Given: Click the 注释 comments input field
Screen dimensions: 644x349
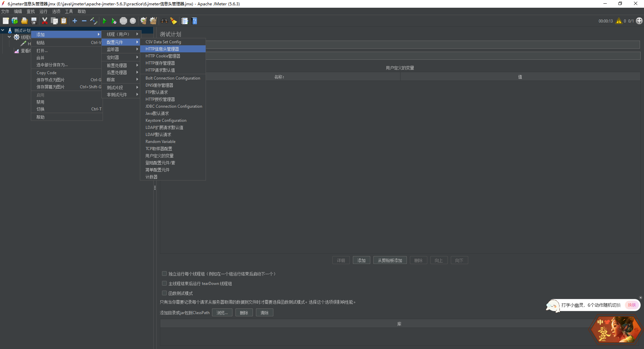Looking at the screenshot, I should pos(423,56).
